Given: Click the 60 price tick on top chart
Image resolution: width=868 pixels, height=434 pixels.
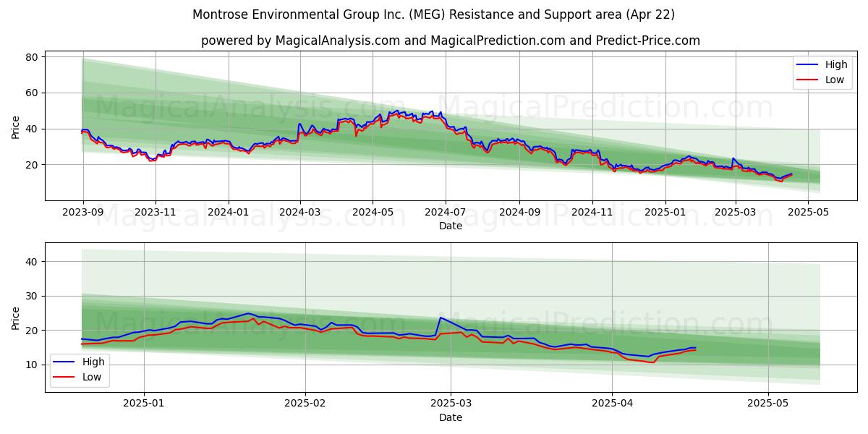Looking at the screenshot, I should [x=33, y=93].
